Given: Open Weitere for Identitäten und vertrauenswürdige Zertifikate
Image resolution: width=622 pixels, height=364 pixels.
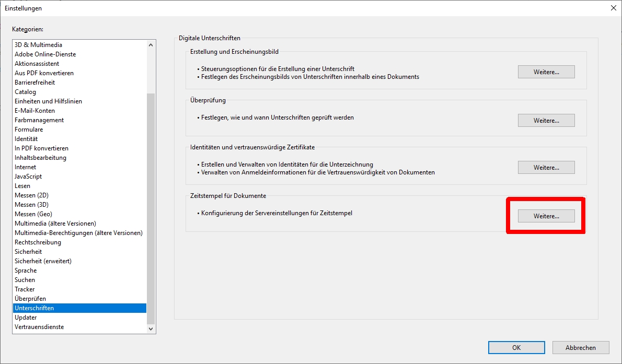Looking at the screenshot, I should click(x=546, y=168).
